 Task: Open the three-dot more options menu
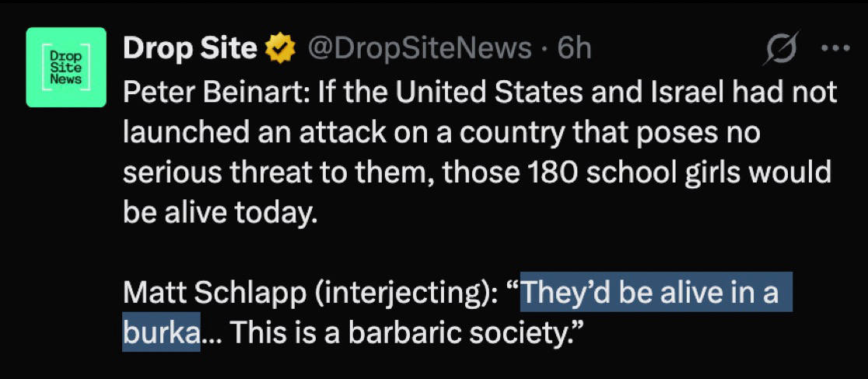pos(835,48)
